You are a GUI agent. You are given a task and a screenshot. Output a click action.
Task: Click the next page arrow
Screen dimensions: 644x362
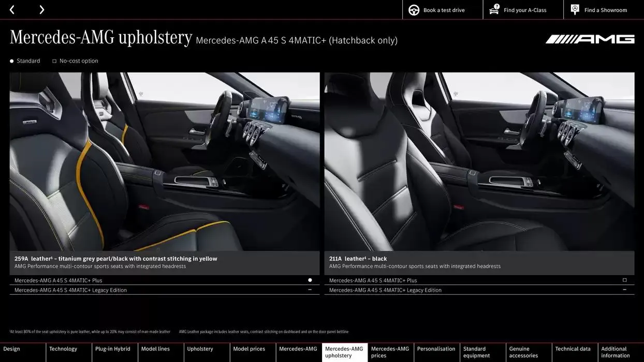[41, 10]
